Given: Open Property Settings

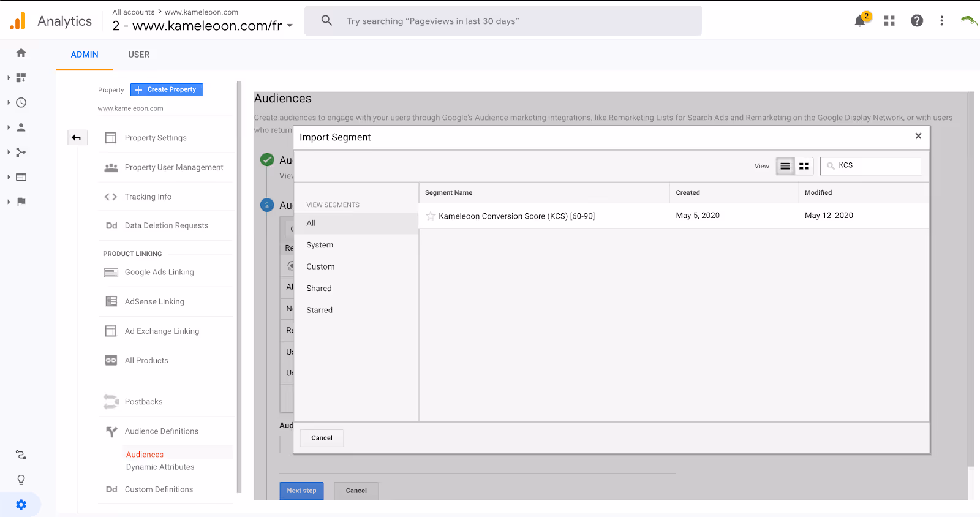Looking at the screenshot, I should (156, 138).
